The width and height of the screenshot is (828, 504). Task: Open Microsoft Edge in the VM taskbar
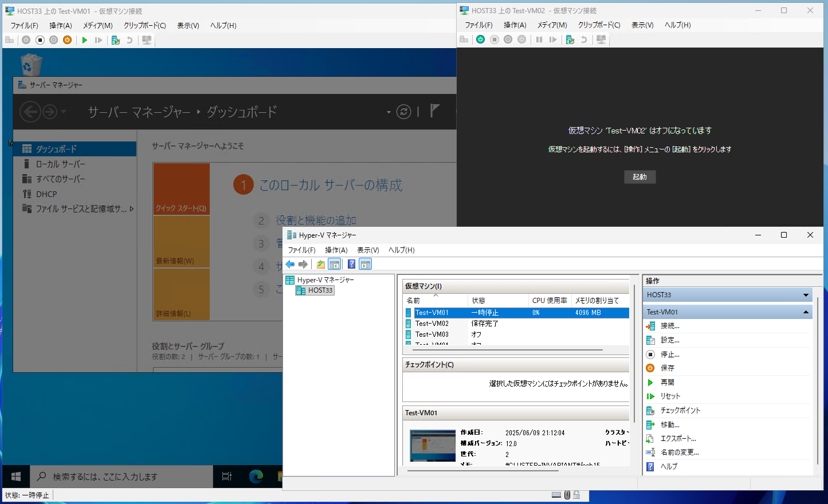[256, 476]
